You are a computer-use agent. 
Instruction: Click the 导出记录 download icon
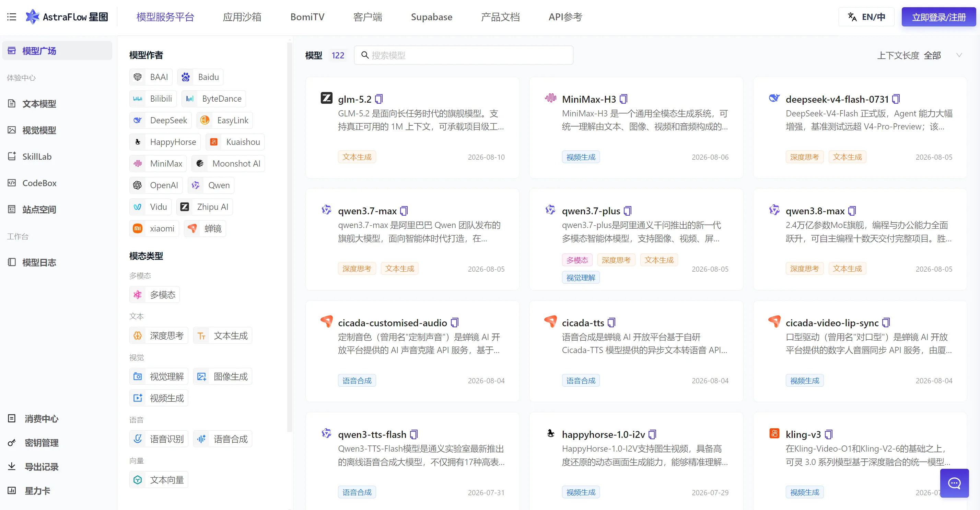click(x=12, y=467)
